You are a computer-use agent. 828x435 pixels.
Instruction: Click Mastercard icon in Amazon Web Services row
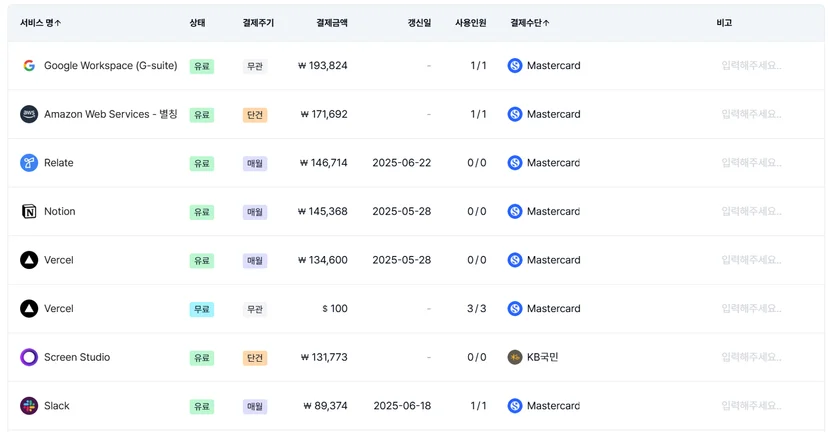point(515,114)
